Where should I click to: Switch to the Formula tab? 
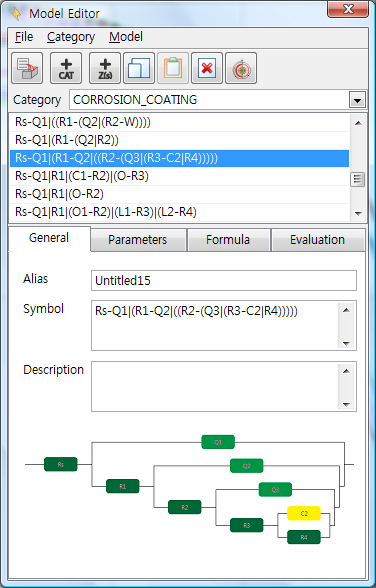[x=228, y=240]
